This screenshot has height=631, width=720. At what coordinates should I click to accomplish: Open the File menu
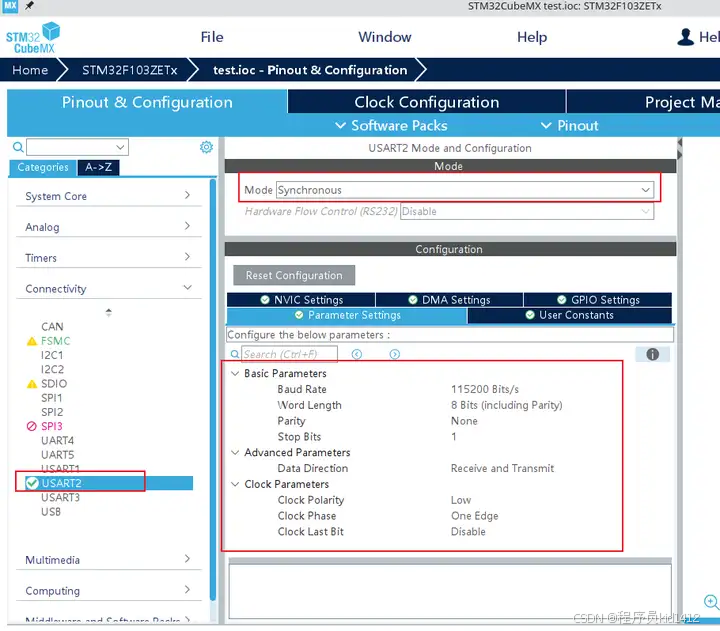[212, 37]
